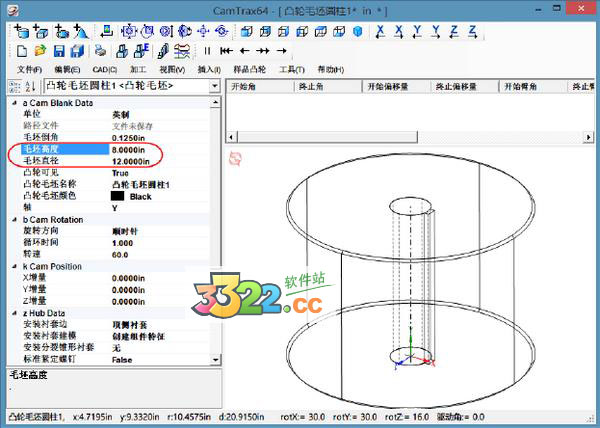Save with the single floppy disk icon

59,50
